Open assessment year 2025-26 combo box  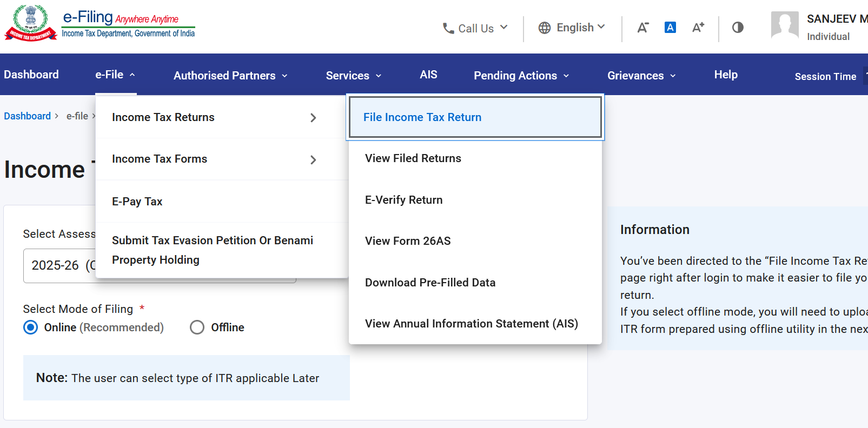(x=160, y=265)
